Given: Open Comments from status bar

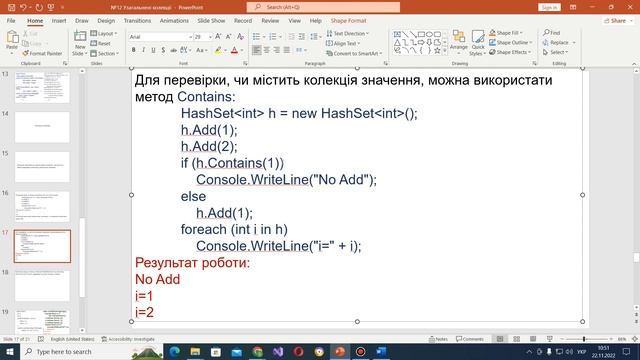Looking at the screenshot, I should [470, 339].
